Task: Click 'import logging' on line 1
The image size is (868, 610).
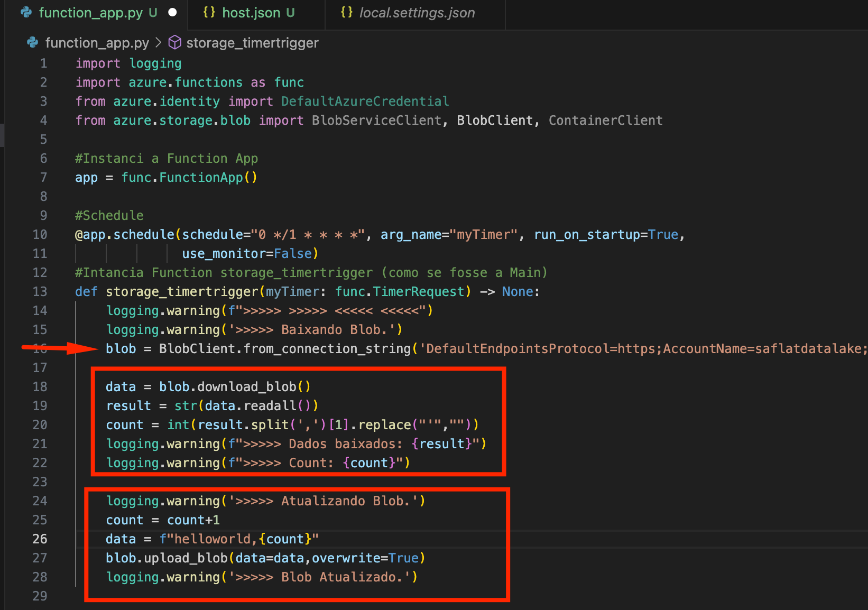Action: tap(128, 63)
